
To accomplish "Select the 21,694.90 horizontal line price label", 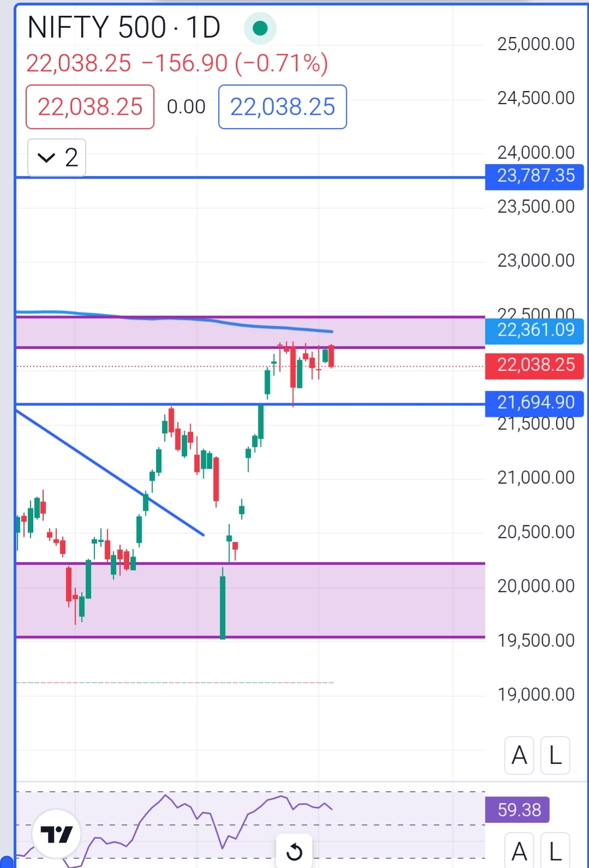I will click(x=535, y=403).
